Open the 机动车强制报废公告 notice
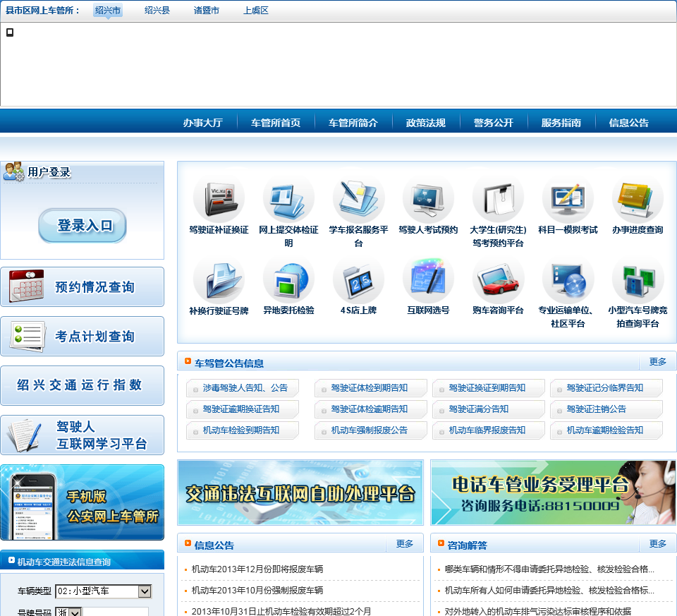 371,430
